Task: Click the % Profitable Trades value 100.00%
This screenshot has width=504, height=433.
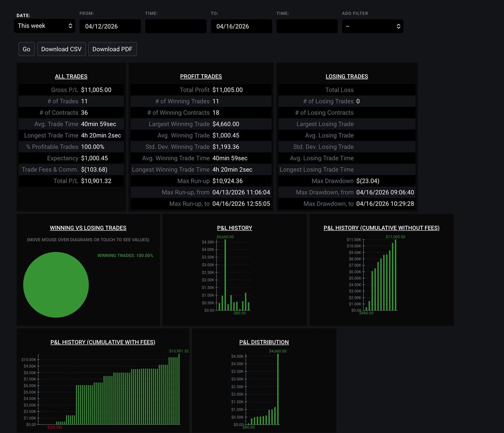Action: 93,147
